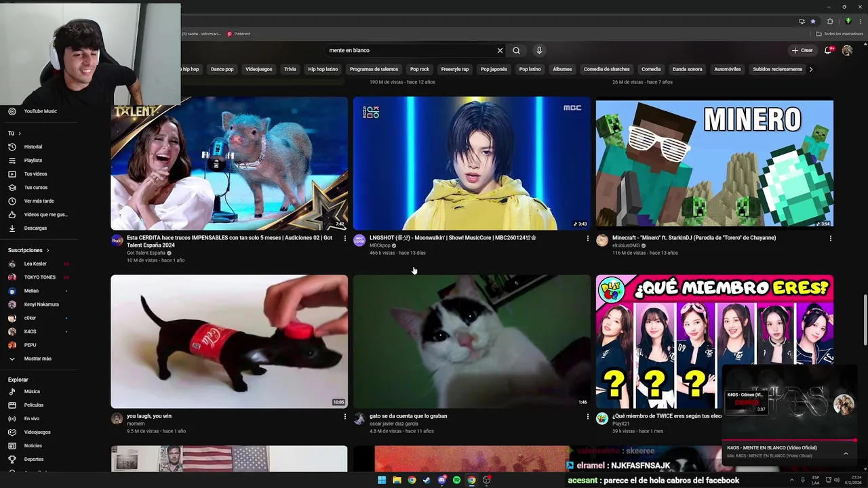The height and width of the screenshot is (488, 868).
Task: Click the Crear button
Action: pyautogui.click(x=802, y=50)
